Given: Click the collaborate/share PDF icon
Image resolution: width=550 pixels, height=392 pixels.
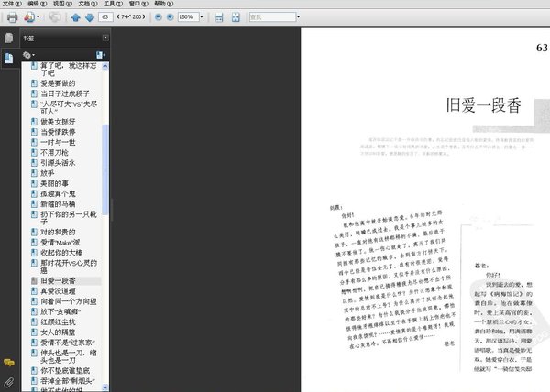Looking at the screenshot, I should tap(29, 17).
